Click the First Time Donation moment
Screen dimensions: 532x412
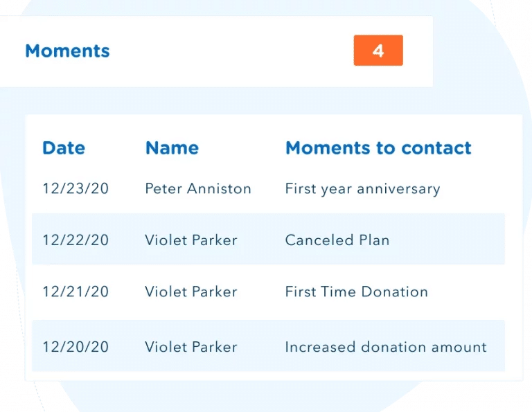click(356, 292)
